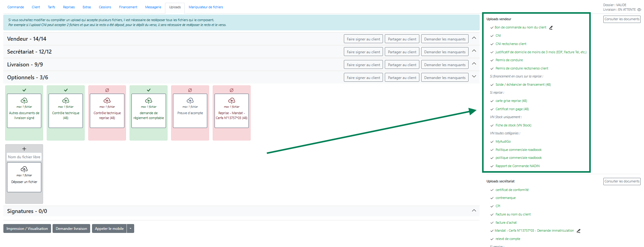
Task: Click upload icon for Autres documents de livraison
Action: [x=24, y=101]
